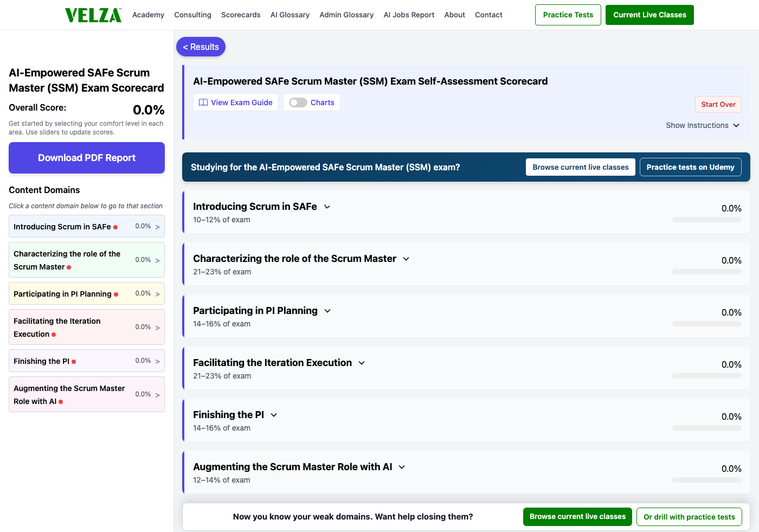Jump to Participating in PI Planning sidebar domain
The width and height of the screenshot is (759, 532).
(87, 293)
